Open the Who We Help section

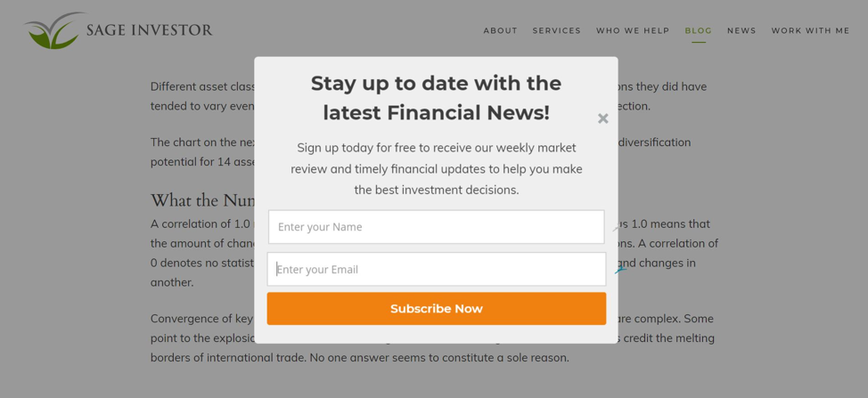[x=633, y=31]
